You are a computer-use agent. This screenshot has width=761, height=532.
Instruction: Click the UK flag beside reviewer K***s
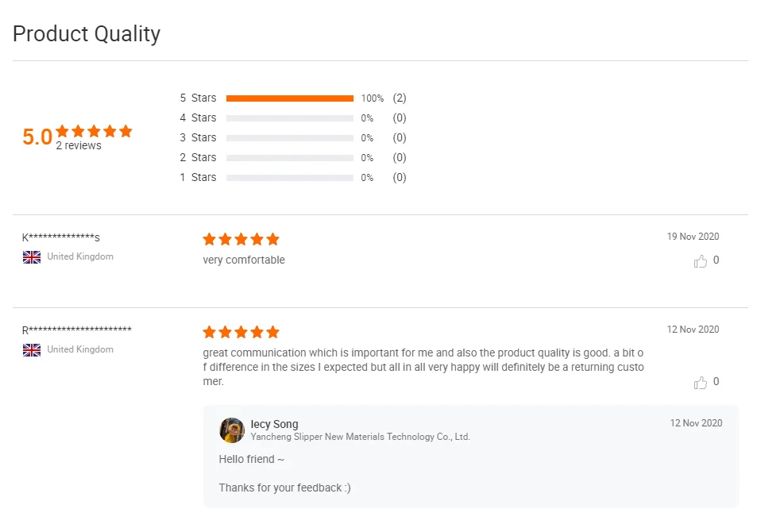coord(32,257)
